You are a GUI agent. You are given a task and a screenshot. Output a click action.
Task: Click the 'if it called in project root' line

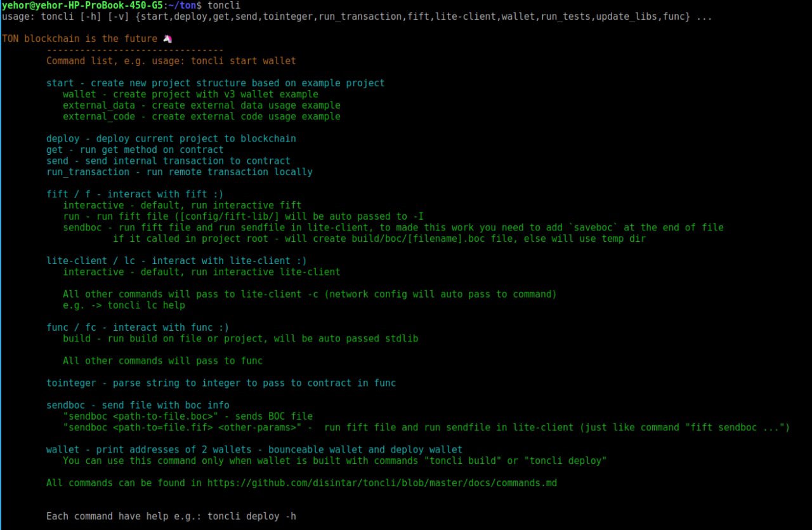[x=379, y=239]
